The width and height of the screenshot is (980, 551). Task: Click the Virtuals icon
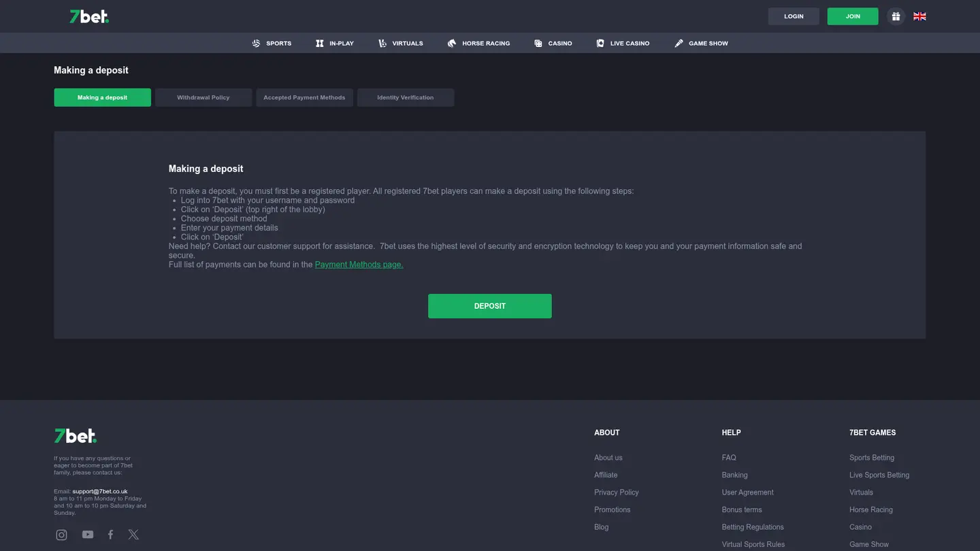click(x=382, y=43)
